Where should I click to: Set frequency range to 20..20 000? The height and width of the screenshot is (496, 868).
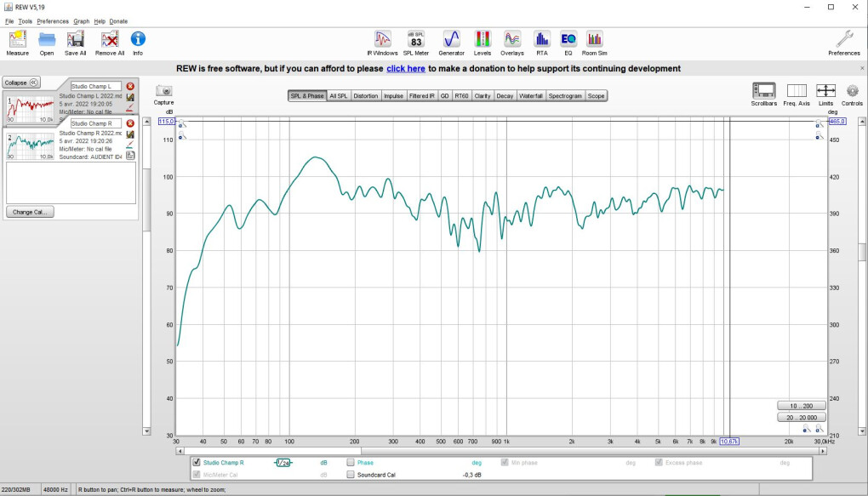pyautogui.click(x=802, y=418)
